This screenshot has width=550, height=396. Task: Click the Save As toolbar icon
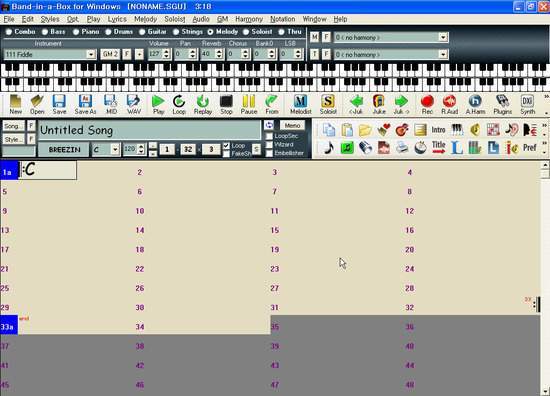click(85, 104)
